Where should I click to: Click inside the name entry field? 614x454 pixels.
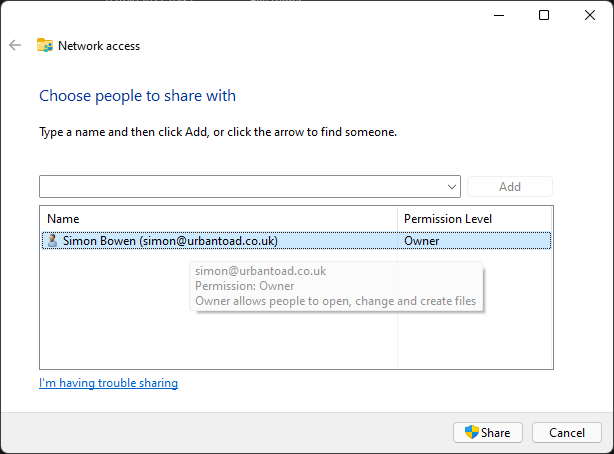coord(243,187)
